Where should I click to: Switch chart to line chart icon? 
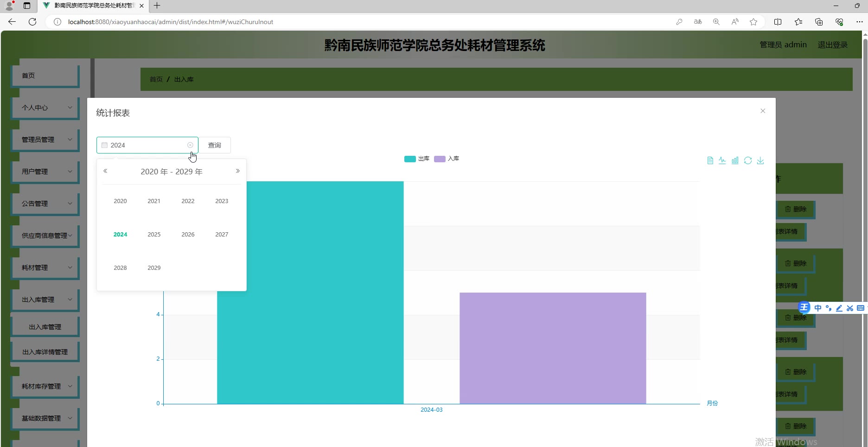pyautogui.click(x=722, y=160)
